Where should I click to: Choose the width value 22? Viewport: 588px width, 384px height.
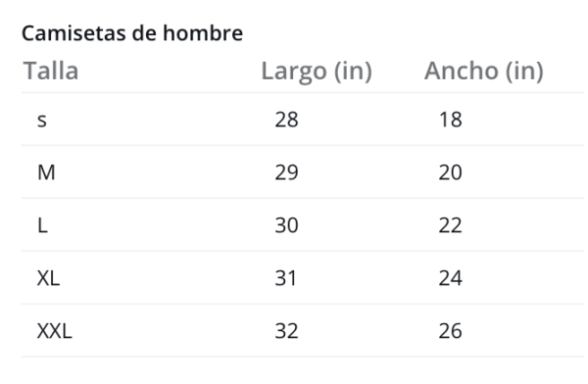[451, 225]
